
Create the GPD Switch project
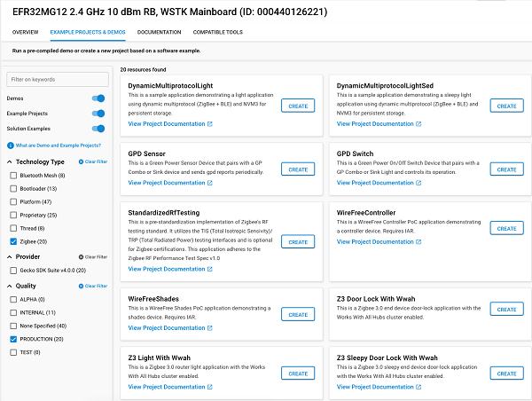tap(506, 169)
